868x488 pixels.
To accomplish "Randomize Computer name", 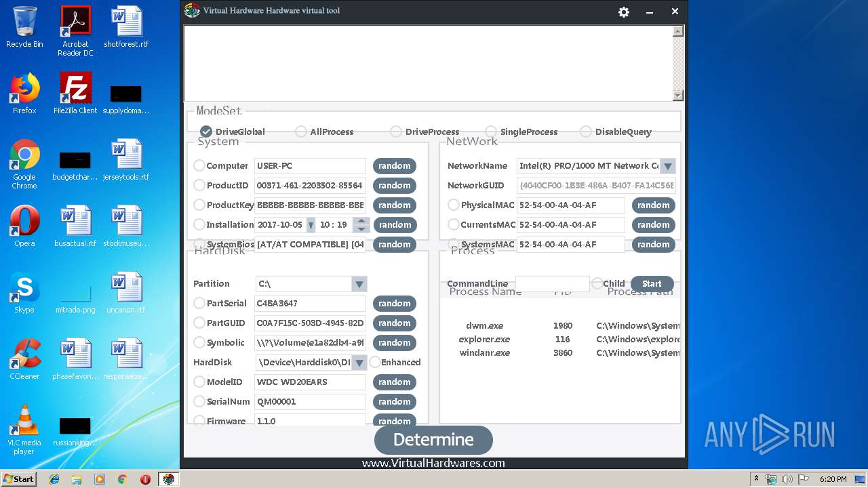I will tap(395, 165).
